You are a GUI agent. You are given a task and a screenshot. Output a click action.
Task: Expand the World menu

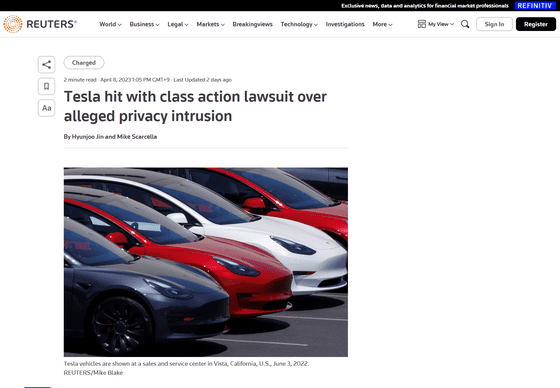[x=110, y=24]
